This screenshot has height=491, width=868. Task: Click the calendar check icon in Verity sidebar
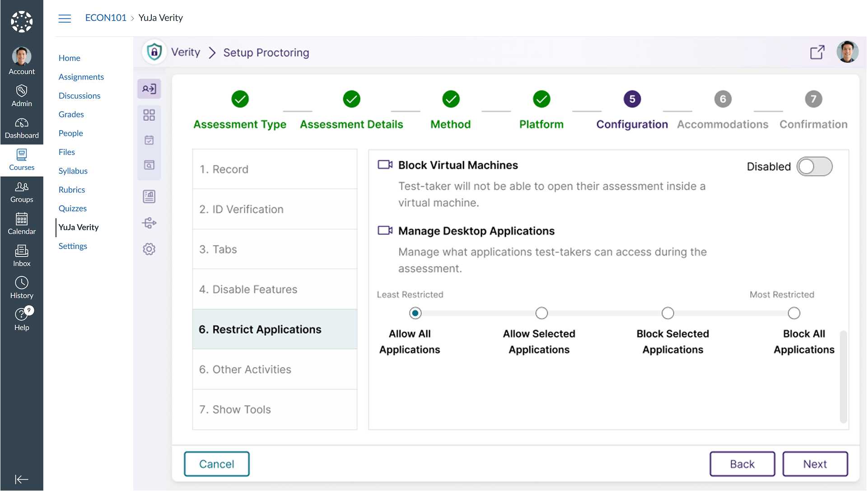click(149, 140)
